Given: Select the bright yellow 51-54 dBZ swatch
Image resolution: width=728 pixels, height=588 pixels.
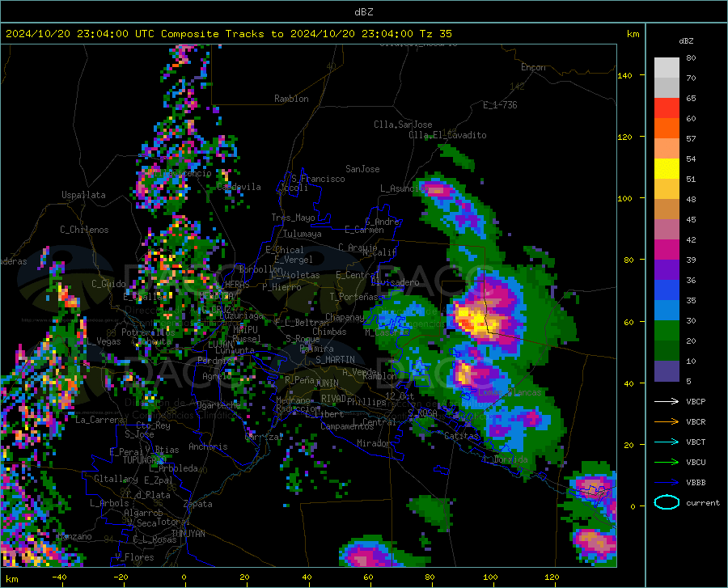Looking at the screenshot, I should point(667,169).
